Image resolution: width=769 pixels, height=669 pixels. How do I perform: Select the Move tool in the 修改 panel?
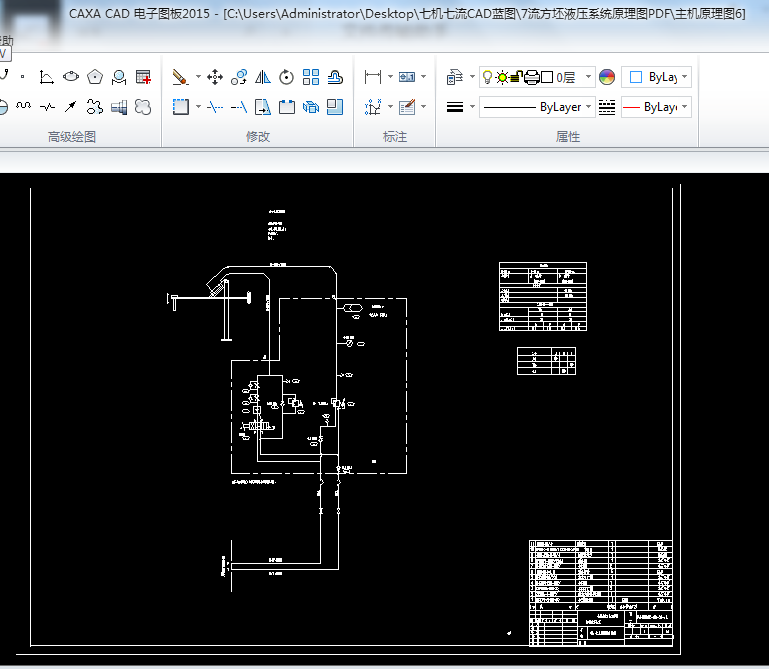click(x=214, y=77)
